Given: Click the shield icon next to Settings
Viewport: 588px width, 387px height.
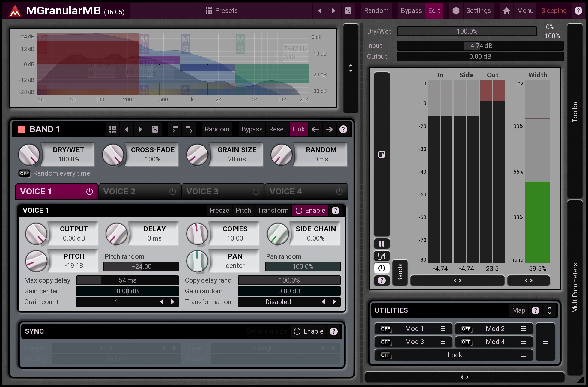Looking at the screenshot, I should (x=456, y=11).
